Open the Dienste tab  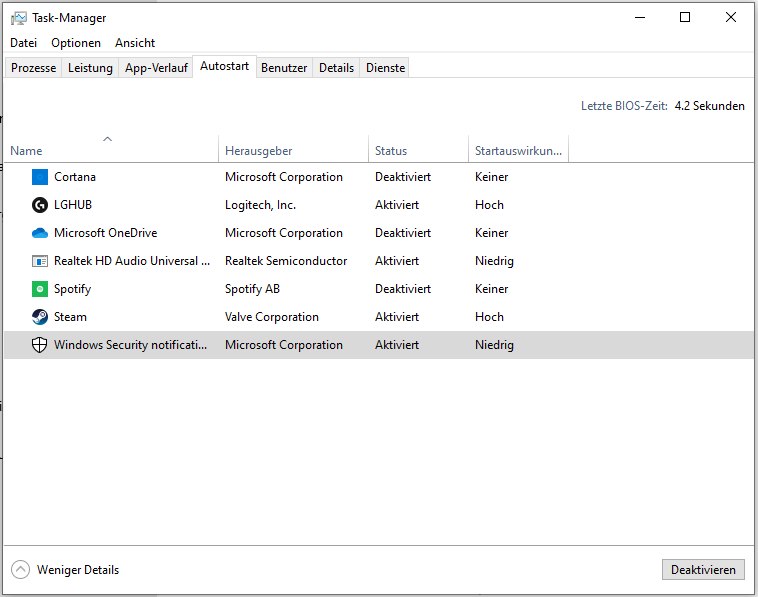(386, 68)
